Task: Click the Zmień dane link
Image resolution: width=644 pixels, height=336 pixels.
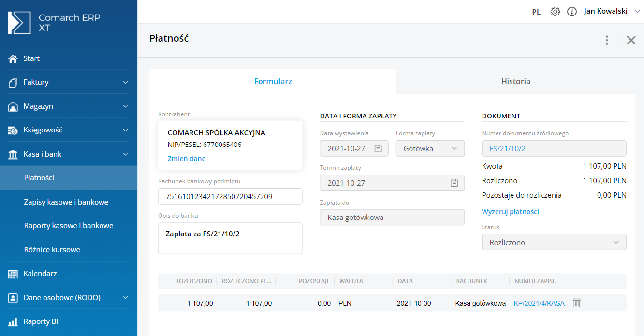Action: [187, 159]
